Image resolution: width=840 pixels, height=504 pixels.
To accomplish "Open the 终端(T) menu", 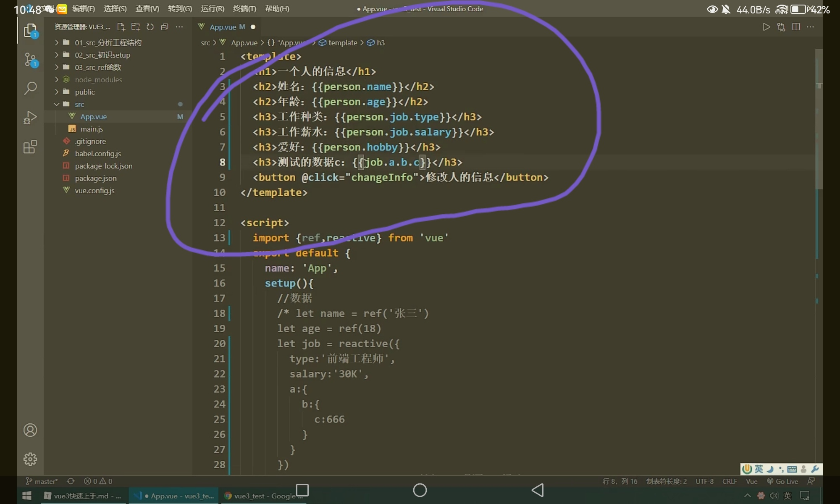I will 244,8.
